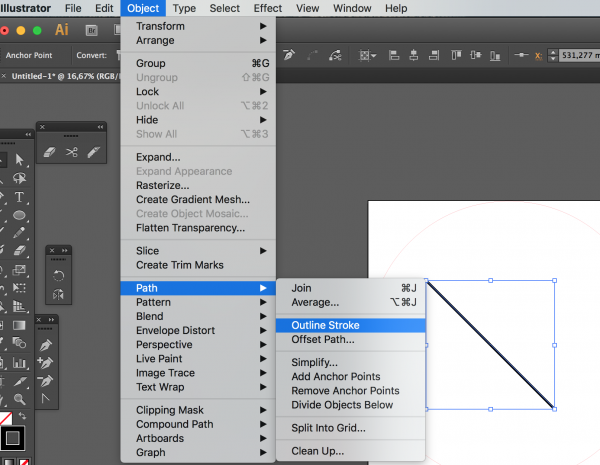Expand the Compound Path submenu
Screen dimensions: 600x465
click(x=198, y=424)
